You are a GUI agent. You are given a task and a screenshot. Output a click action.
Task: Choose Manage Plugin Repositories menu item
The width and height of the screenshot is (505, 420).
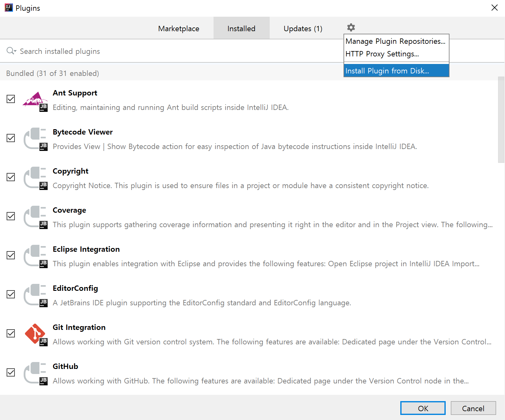pyautogui.click(x=396, y=41)
